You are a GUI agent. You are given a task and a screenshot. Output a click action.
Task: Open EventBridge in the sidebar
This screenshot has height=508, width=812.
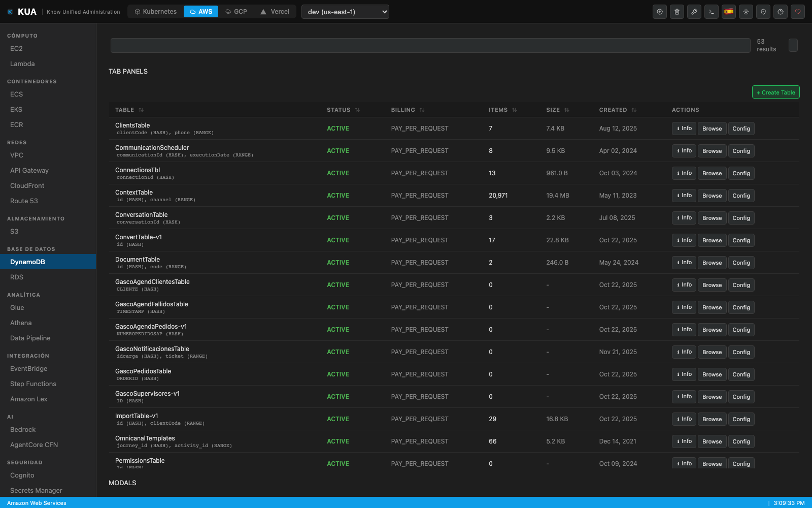[48, 369]
